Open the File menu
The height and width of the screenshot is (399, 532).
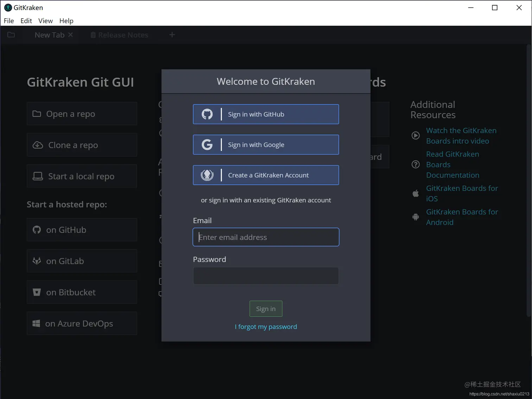[9, 21]
